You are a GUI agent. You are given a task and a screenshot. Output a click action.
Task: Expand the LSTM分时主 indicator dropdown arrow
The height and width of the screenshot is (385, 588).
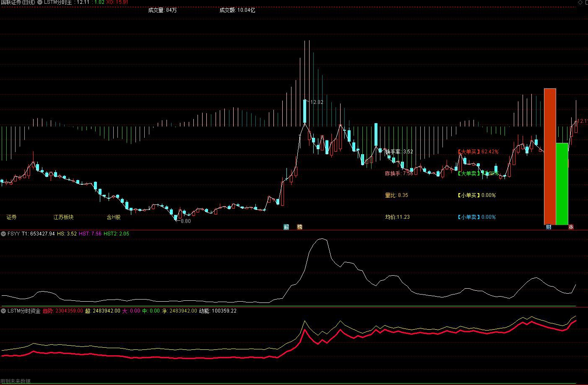pyautogui.click(x=40, y=3)
